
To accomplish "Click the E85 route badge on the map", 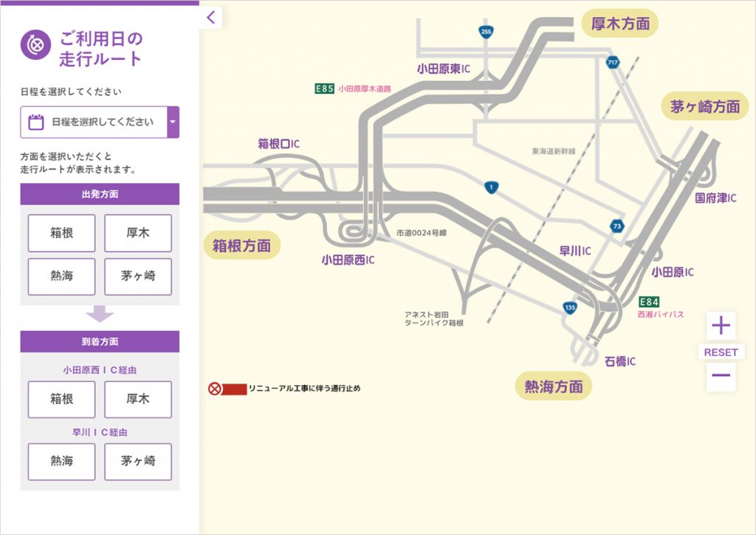I will click(x=325, y=89).
